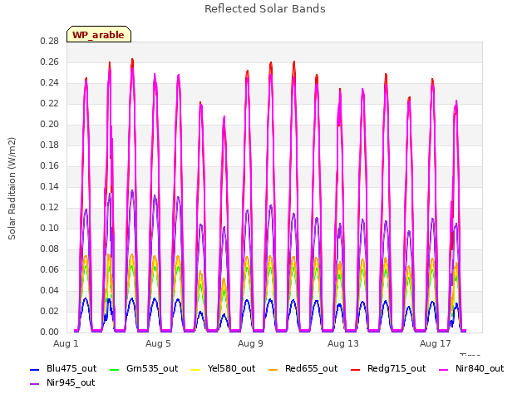Image resolution: width=532 pixels, height=399 pixels.
Task: Click the Reflected Solar Bands chart title
Action: 265,9
